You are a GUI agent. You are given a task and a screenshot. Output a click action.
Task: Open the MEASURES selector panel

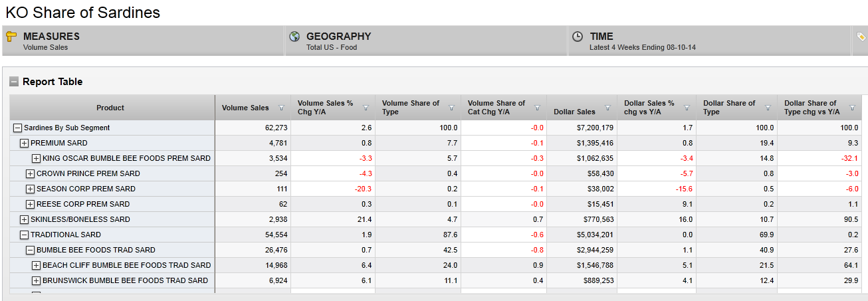pos(143,41)
